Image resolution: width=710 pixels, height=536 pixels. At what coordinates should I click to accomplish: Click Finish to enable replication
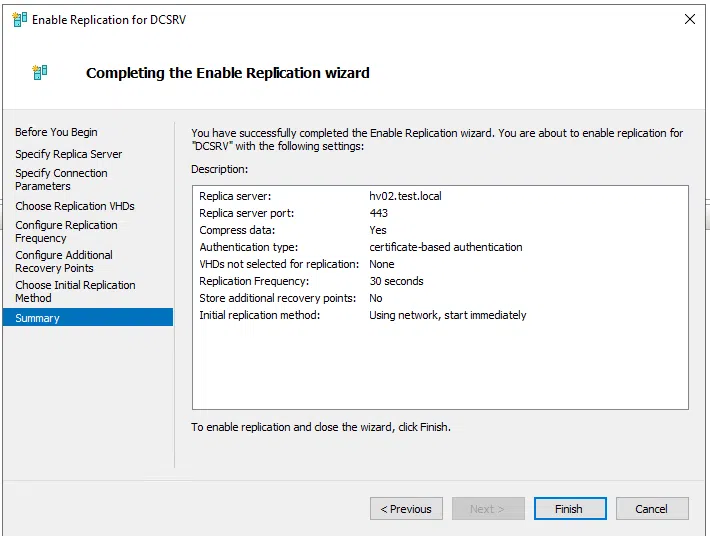(x=569, y=509)
